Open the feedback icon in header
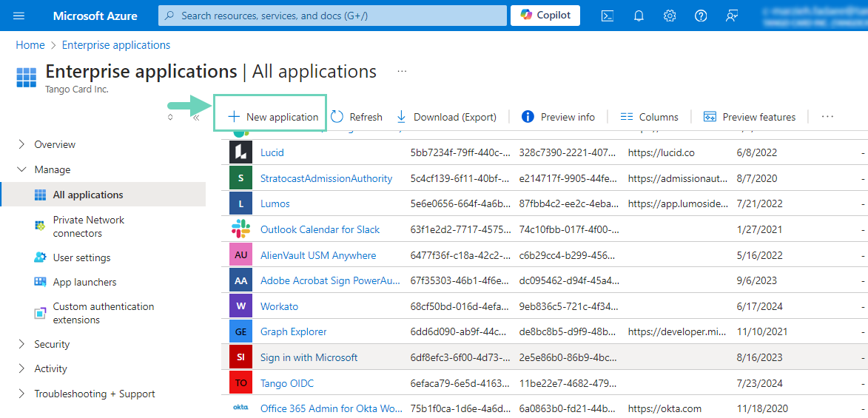The height and width of the screenshot is (418, 868). pyautogui.click(x=732, y=16)
